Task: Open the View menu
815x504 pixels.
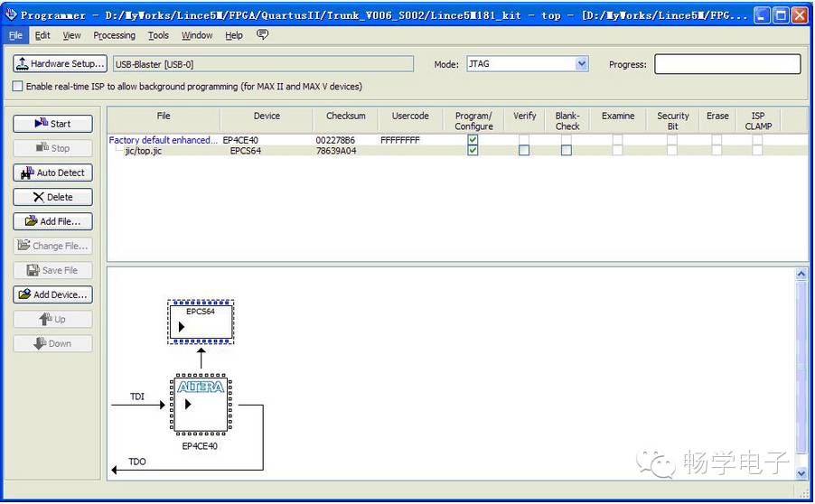Action: [71, 35]
